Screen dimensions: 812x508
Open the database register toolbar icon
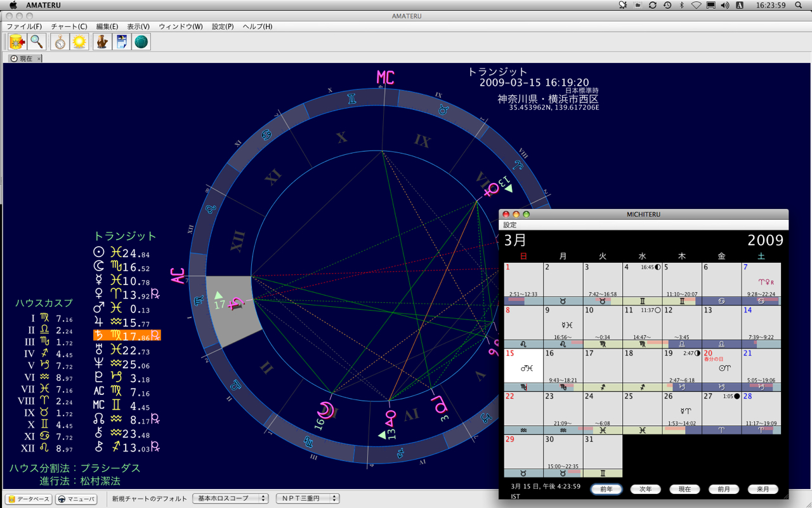pyautogui.click(x=17, y=42)
